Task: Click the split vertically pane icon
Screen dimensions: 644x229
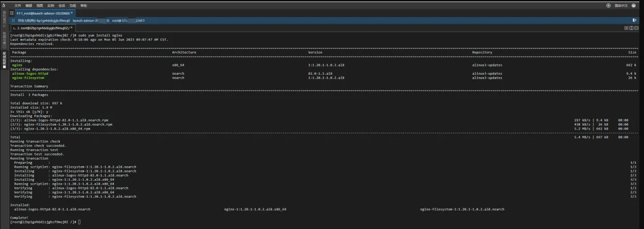Action: point(631,28)
